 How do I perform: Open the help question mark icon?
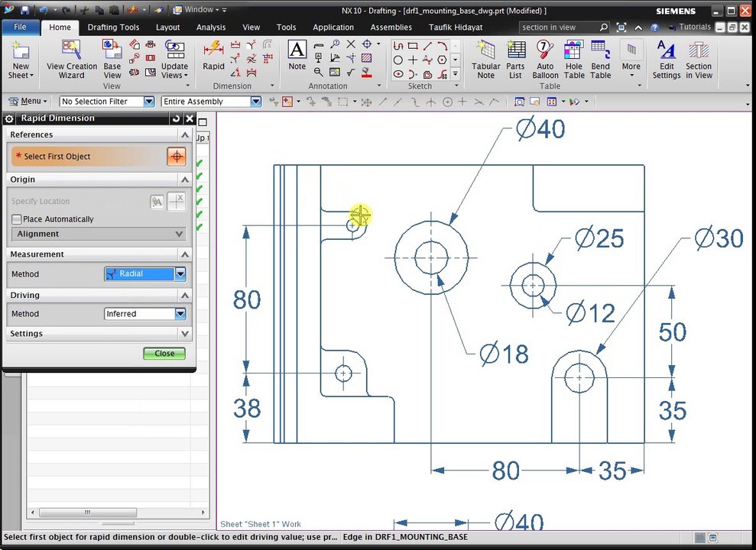point(654,27)
